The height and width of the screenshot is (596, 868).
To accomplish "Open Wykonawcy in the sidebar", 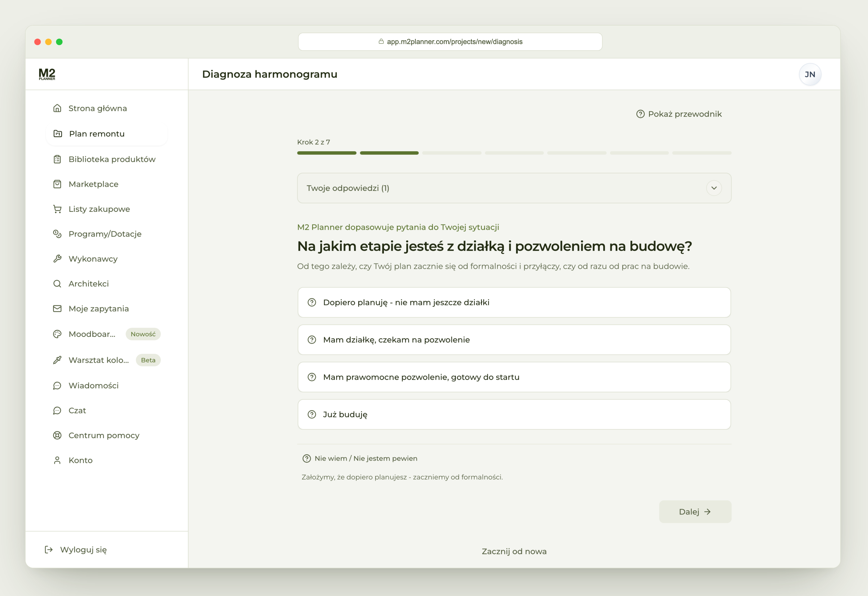I will pyautogui.click(x=107, y=259).
